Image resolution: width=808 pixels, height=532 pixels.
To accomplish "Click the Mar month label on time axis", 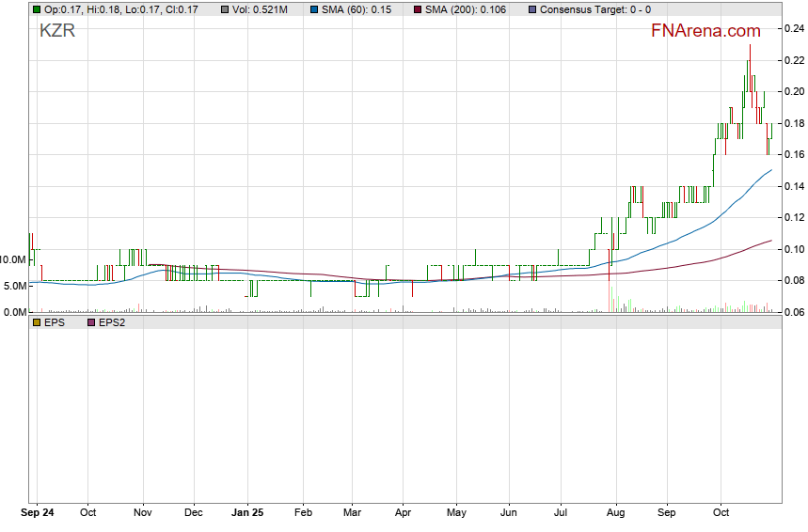I will click(352, 513).
